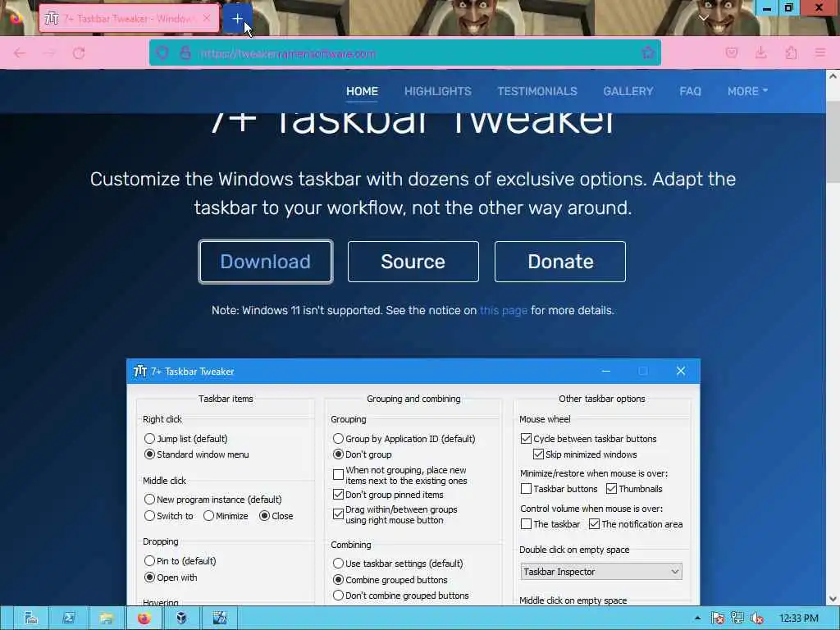This screenshot has width=840, height=630.
Task: Select Don't combine grouped buttons radio
Action: coord(338,596)
